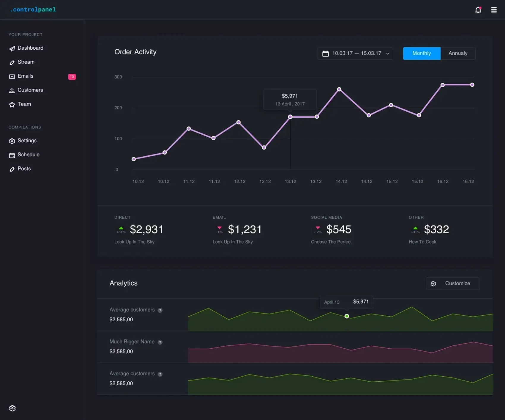Expand the date range dropdown chevron

click(x=387, y=54)
